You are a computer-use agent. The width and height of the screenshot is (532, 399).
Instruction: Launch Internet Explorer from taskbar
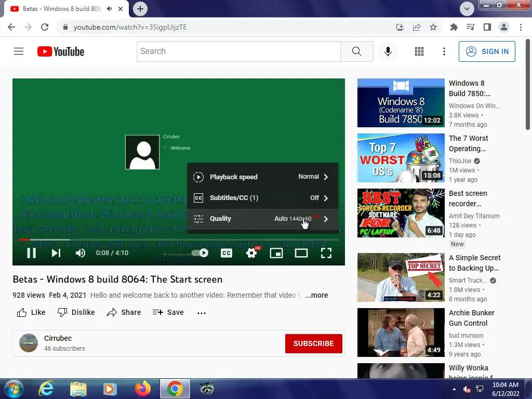[46, 389]
